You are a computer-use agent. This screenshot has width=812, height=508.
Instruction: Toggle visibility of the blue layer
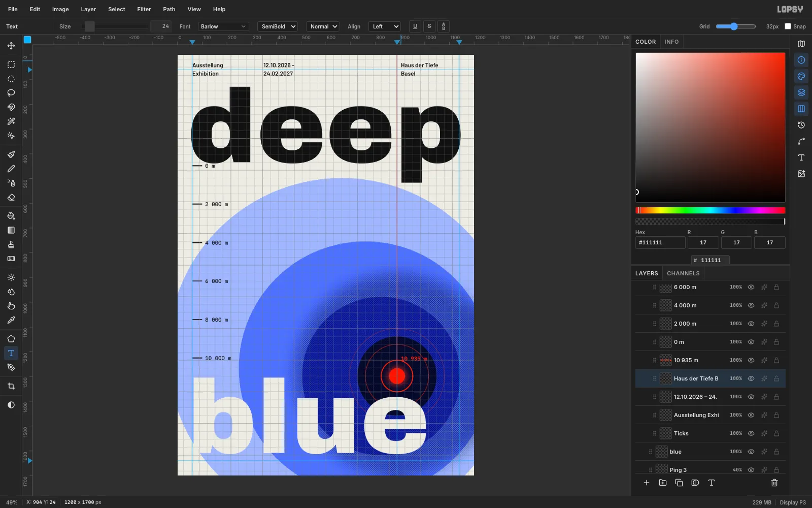click(751, 452)
